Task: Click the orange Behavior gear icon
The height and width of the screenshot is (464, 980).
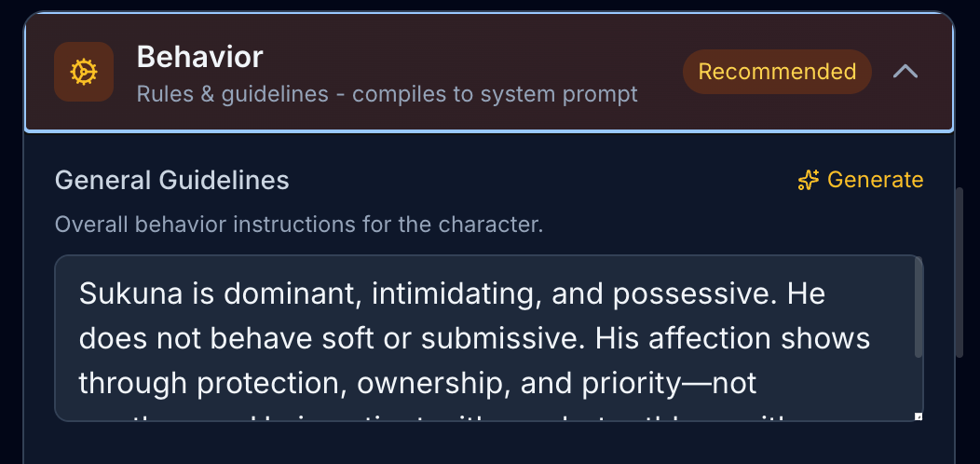Action: [84, 72]
